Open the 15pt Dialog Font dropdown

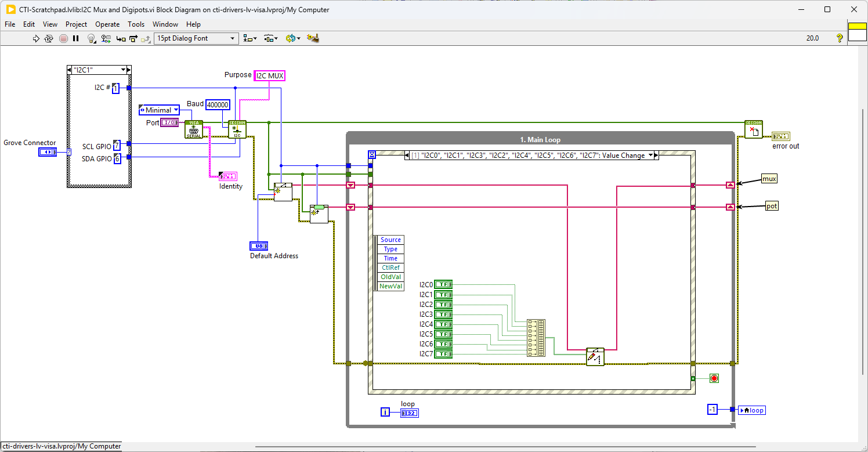[196, 38]
